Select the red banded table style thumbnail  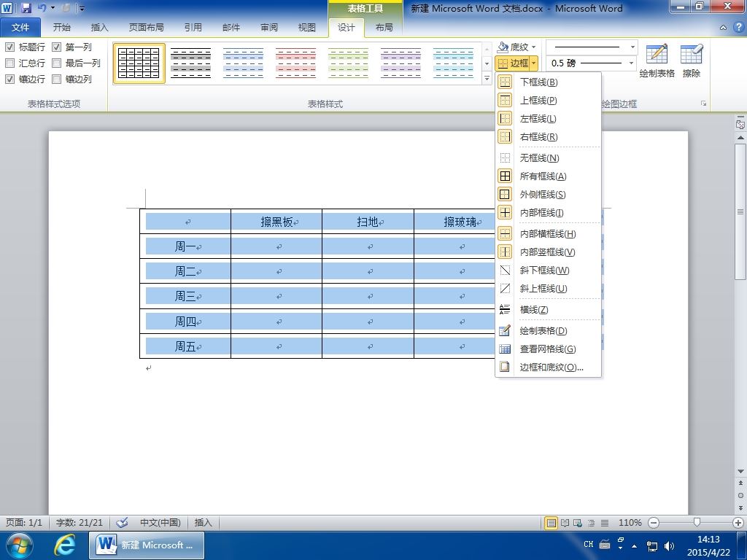[x=295, y=63]
